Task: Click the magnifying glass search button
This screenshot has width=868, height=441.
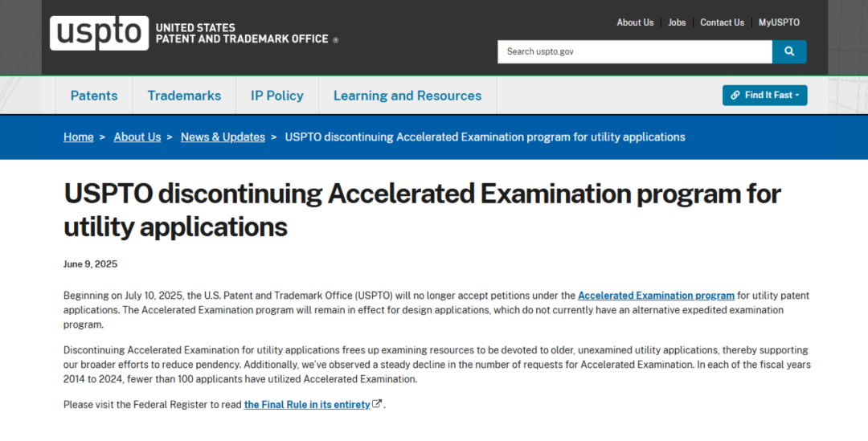Action: tap(788, 51)
